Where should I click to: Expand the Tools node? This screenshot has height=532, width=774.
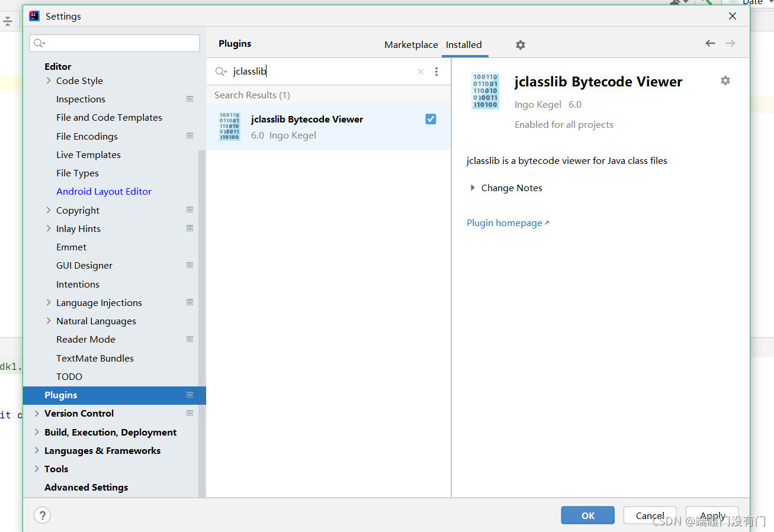[37, 469]
